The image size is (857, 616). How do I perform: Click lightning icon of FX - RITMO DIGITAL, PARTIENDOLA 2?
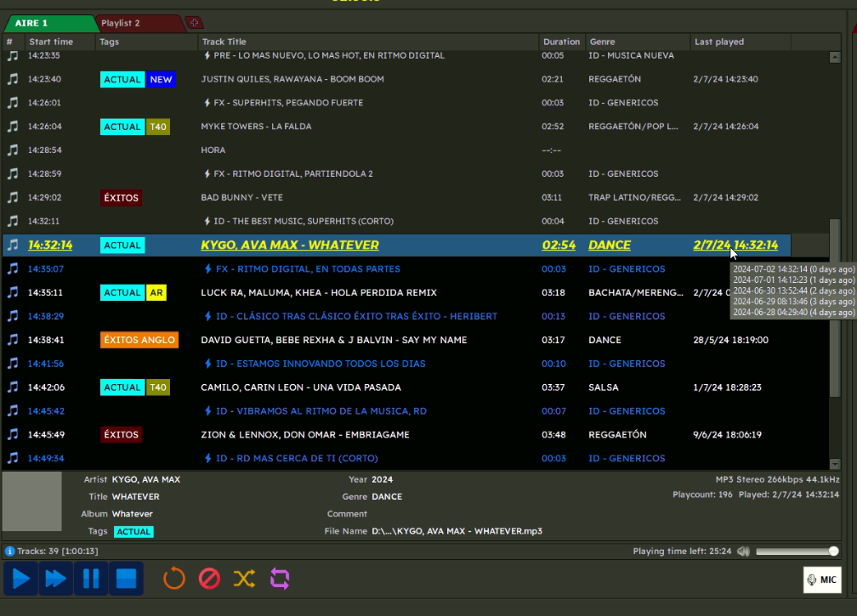(207, 173)
